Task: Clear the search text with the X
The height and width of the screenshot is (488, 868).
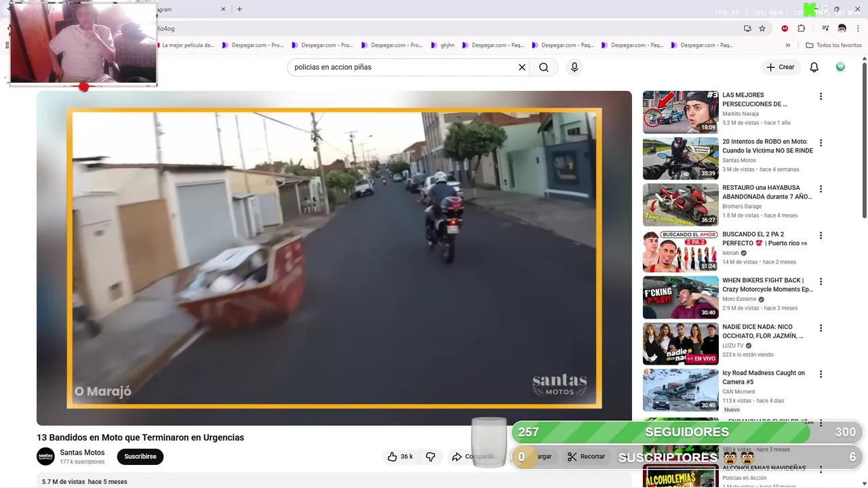Action: pos(522,67)
